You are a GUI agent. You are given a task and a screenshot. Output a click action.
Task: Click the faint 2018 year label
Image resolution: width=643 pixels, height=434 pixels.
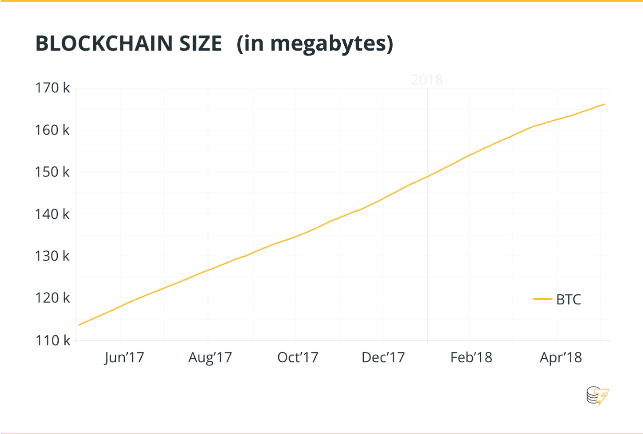[x=427, y=79]
